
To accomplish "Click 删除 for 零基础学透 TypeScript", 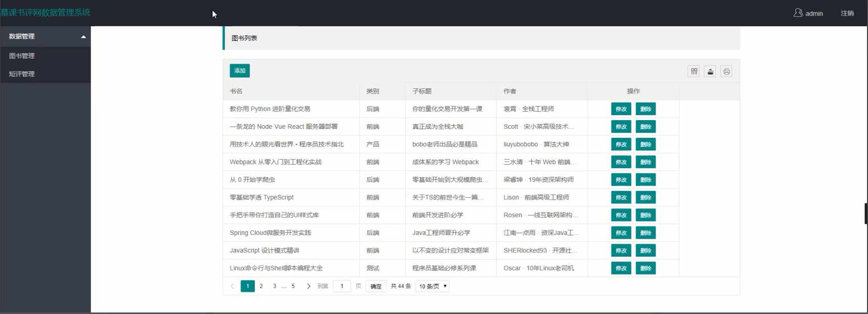I will click(646, 197).
